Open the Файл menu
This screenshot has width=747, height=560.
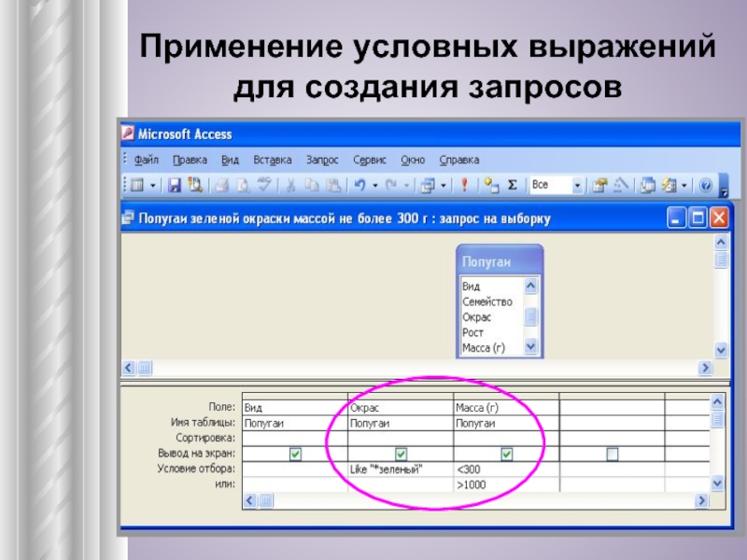tap(146, 160)
